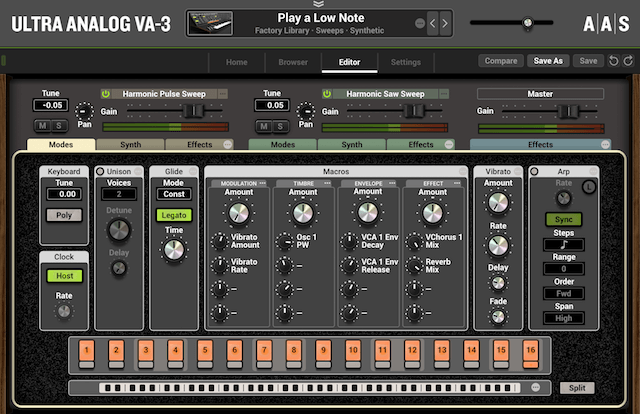This screenshot has width=640, height=414.
Task: Click the preset synth thumbnail image
Action: click(x=211, y=24)
